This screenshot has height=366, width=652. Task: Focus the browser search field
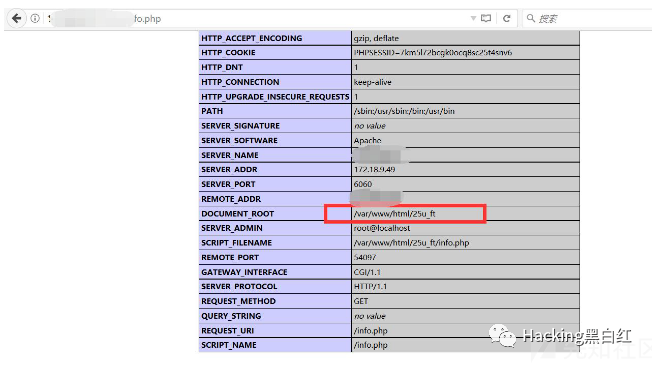click(x=587, y=18)
